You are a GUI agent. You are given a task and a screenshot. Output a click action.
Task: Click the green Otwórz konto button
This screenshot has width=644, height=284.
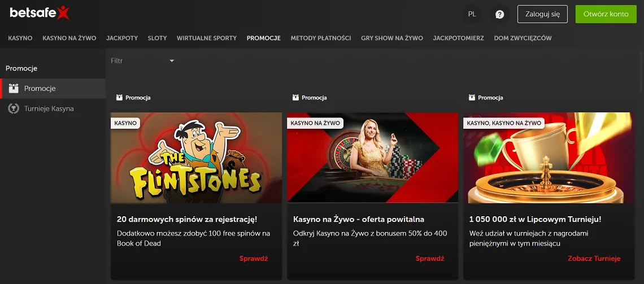tap(606, 14)
